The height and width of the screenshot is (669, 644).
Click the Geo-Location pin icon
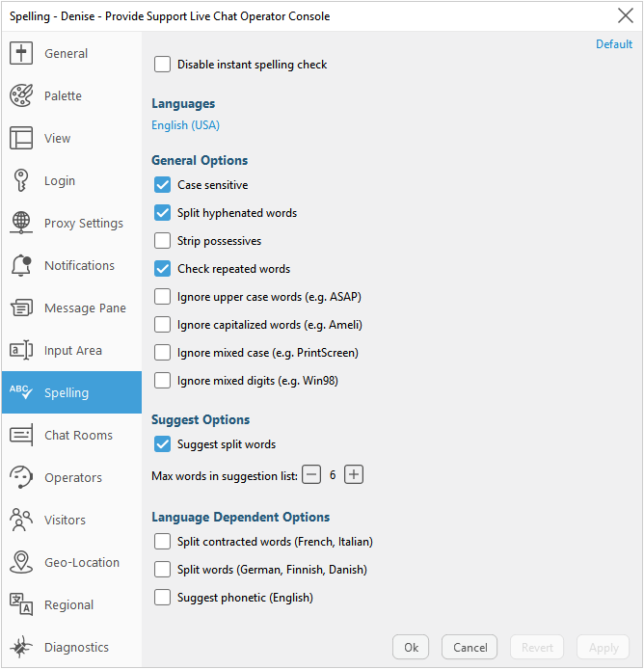click(21, 562)
